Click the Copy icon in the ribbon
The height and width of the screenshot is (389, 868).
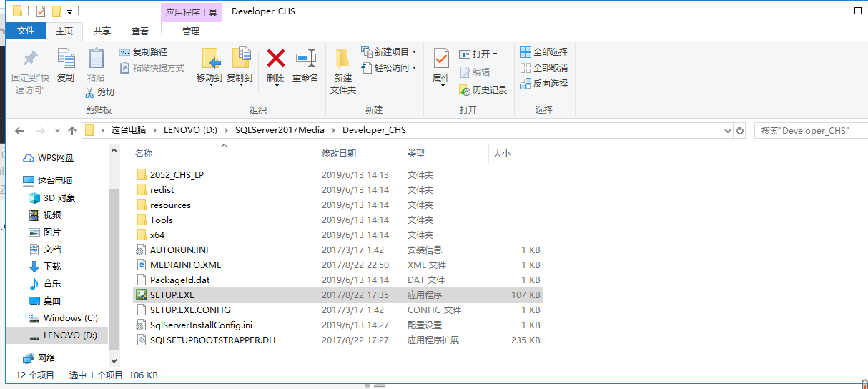[x=66, y=59]
